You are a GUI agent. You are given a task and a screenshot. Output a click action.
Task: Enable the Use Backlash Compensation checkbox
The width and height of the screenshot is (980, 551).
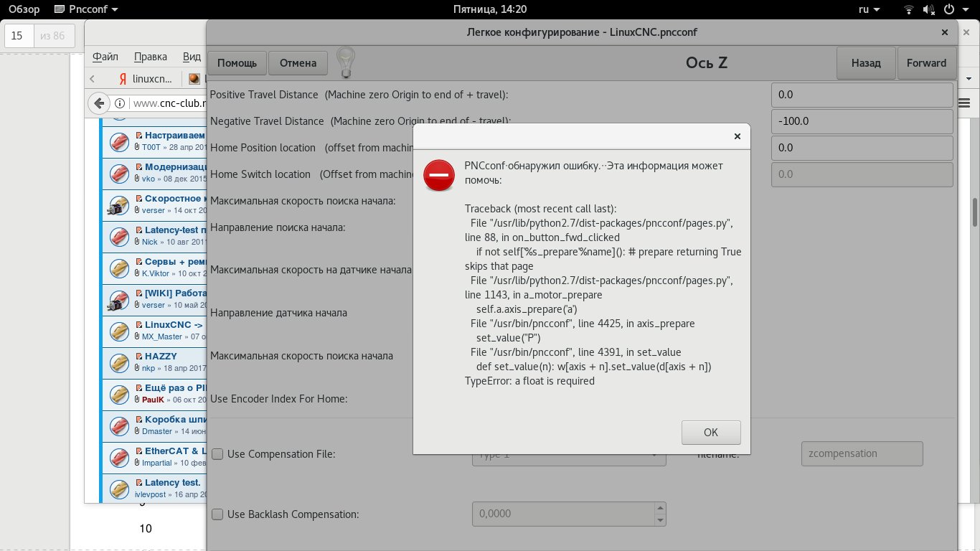[x=217, y=514]
